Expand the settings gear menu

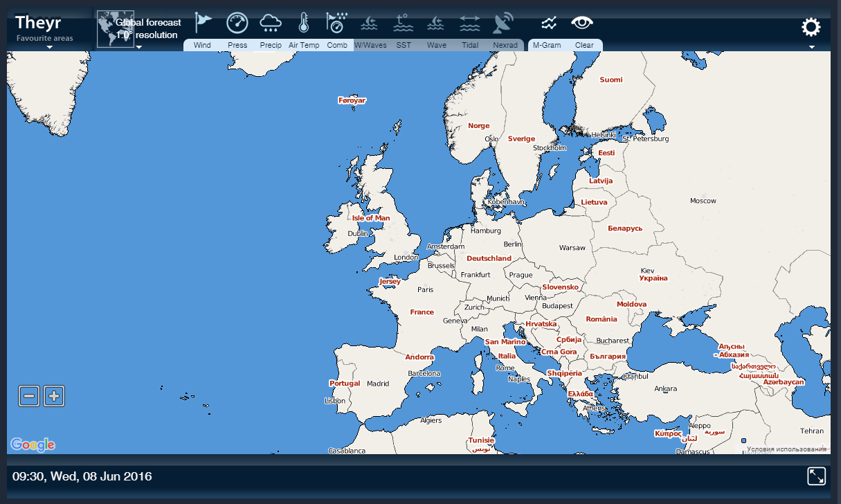click(x=811, y=28)
